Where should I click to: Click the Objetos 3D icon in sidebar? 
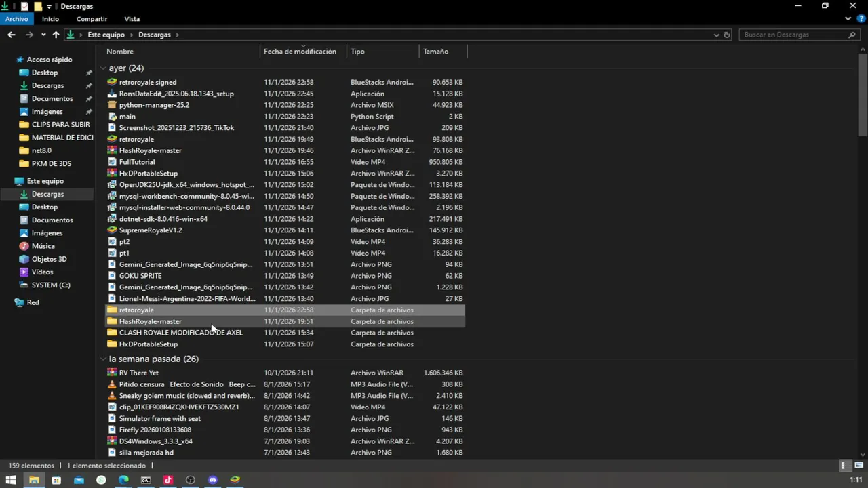pyautogui.click(x=24, y=259)
